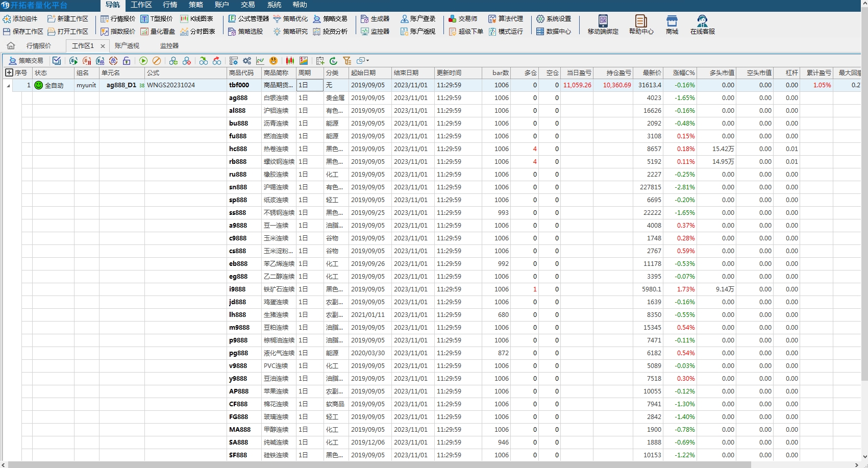868x468 pixels.
Task: Open T型报价 view
Action: coord(157,19)
